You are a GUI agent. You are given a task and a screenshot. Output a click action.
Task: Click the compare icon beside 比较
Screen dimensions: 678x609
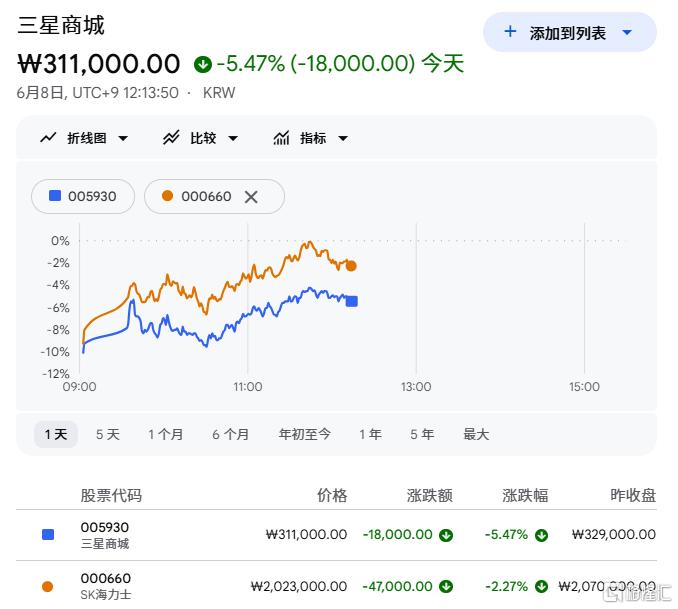[x=171, y=138]
